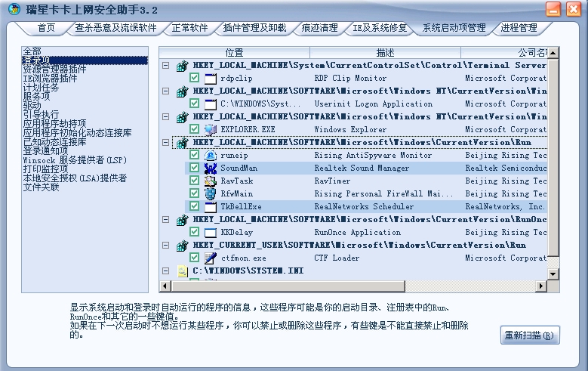Switch to 插件管理及卸载 tab
Screen dimensions: 588x371
click(x=254, y=28)
